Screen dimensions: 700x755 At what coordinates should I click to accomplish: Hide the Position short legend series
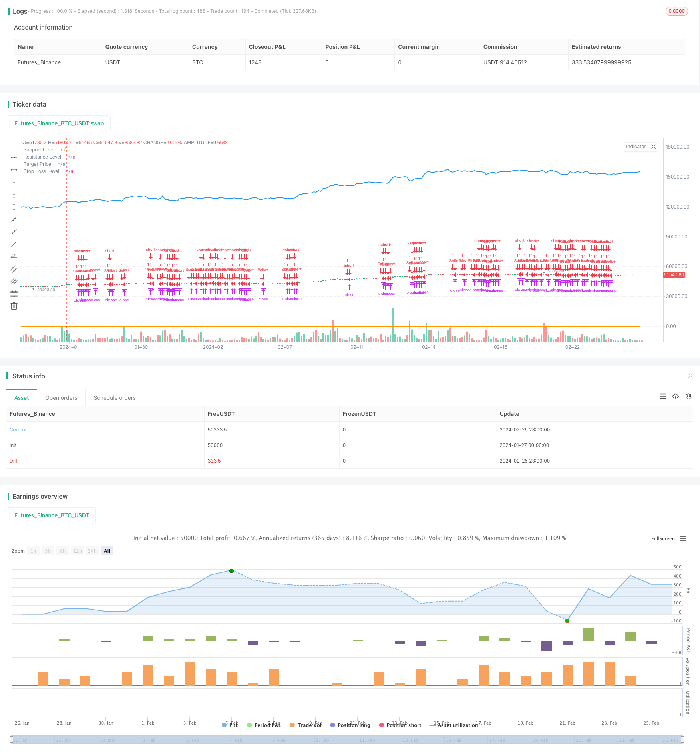[x=400, y=725]
